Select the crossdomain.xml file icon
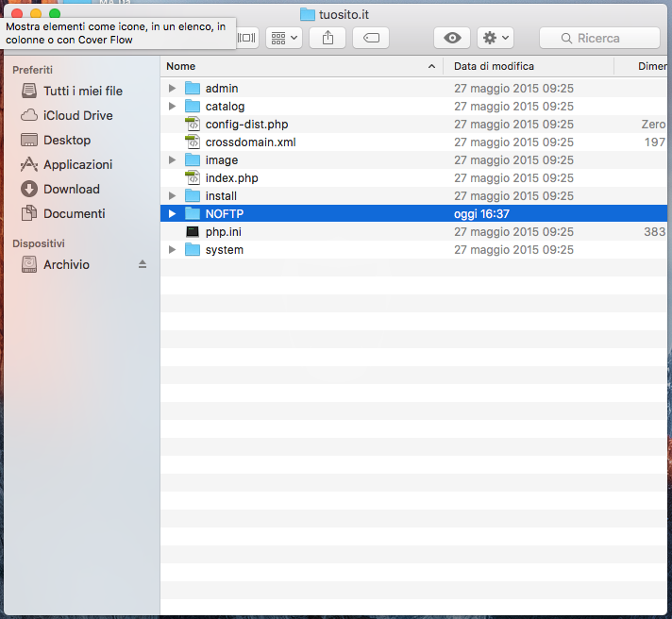The width and height of the screenshot is (672, 619). pyautogui.click(x=193, y=142)
